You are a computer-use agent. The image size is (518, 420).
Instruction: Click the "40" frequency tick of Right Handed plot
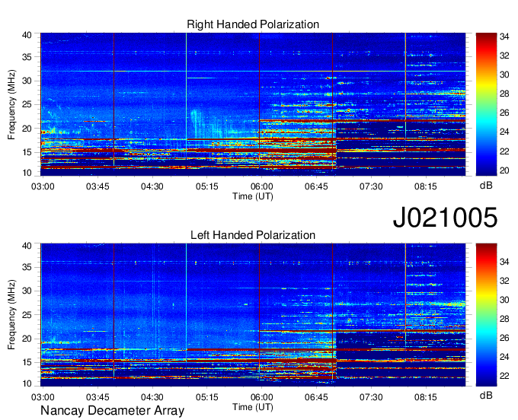tap(27, 35)
